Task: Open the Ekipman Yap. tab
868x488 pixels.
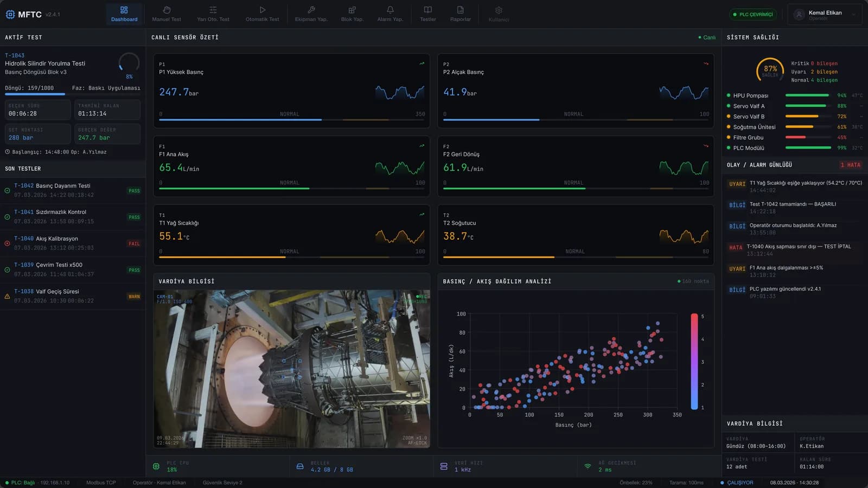Action: point(311,14)
